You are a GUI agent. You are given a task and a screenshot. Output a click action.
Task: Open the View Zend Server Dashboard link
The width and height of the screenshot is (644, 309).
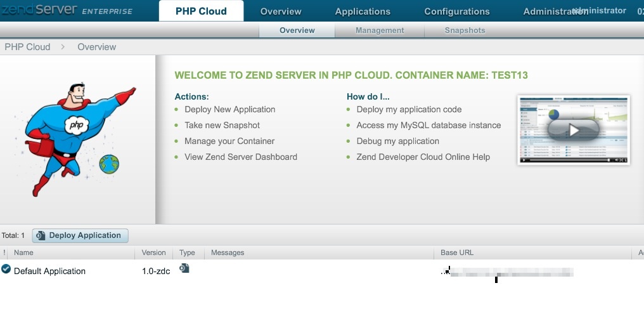tap(241, 157)
